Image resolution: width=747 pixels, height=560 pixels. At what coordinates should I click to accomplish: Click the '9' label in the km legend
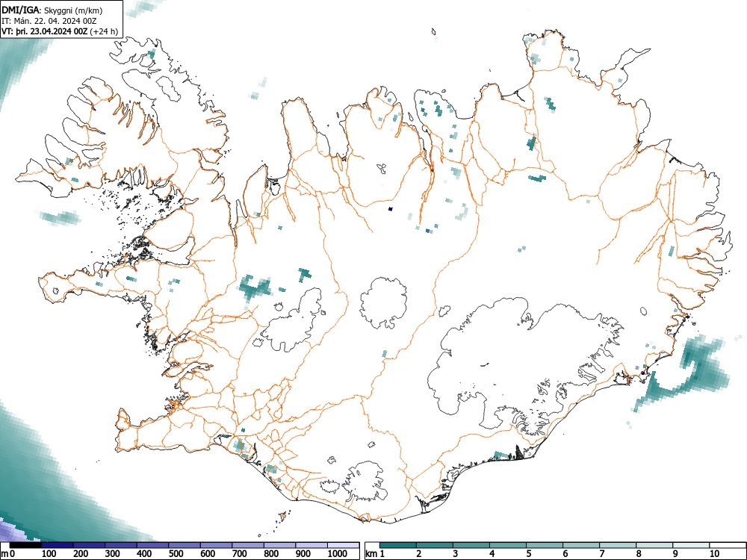point(675,554)
